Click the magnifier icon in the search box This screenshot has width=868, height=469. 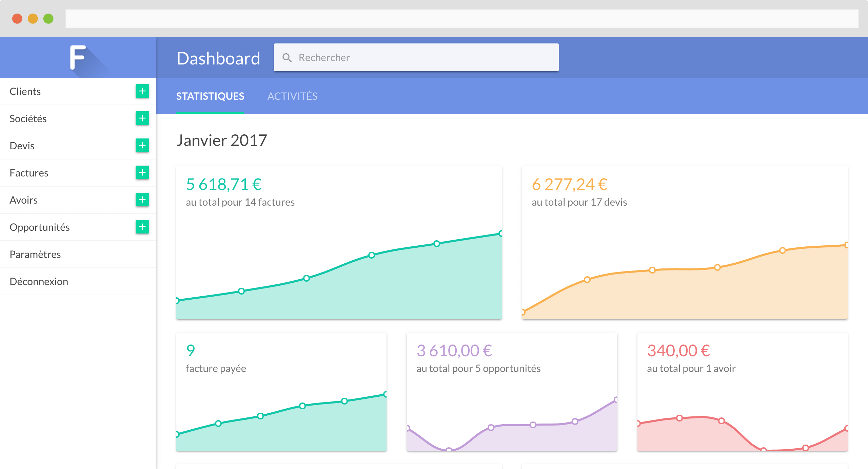287,58
